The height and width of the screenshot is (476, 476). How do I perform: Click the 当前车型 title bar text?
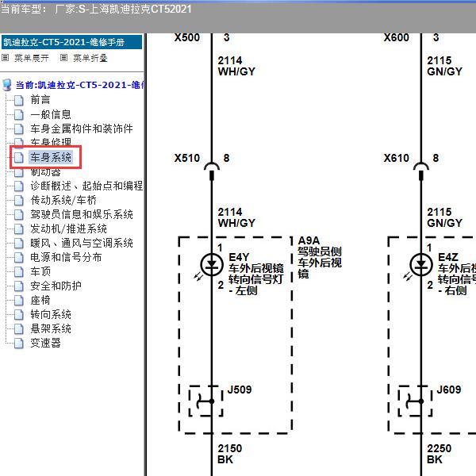point(96,9)
